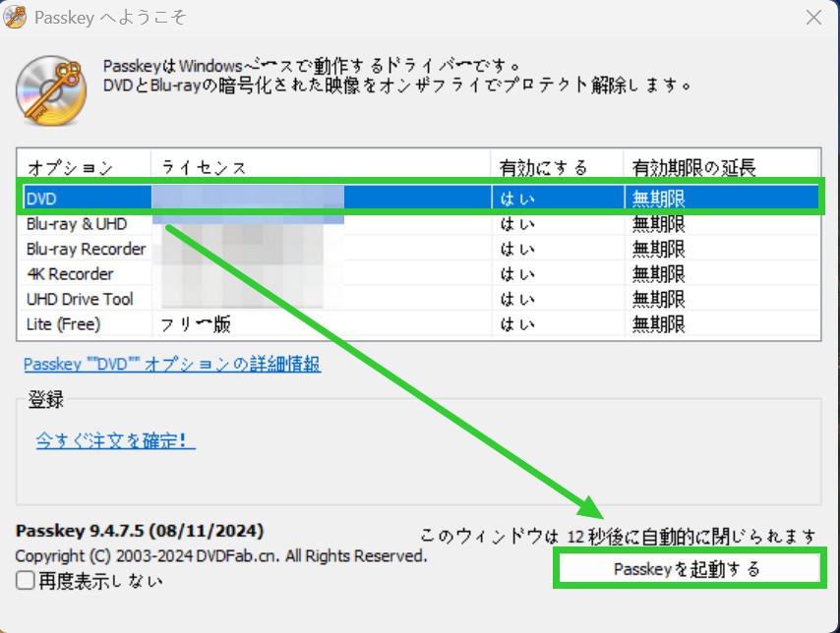Enable the 再度表示しない checkbox
The image size is (840, 633).
tap(26, 581)
